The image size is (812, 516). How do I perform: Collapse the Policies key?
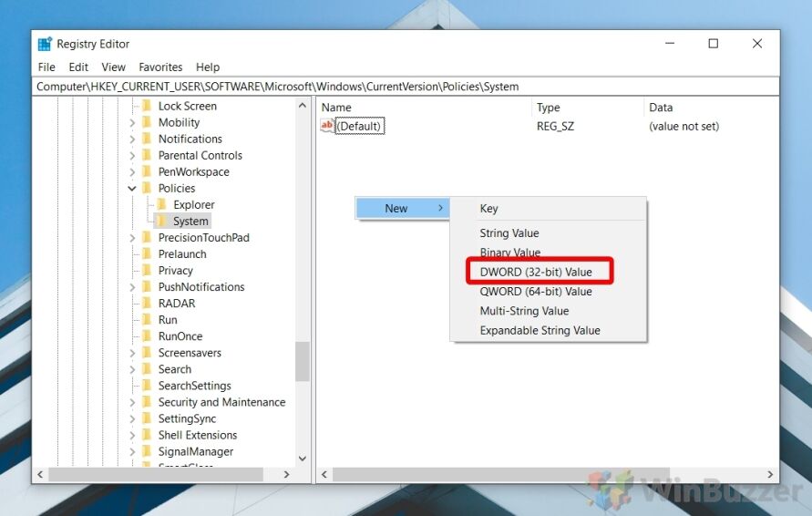coord(132,189)
